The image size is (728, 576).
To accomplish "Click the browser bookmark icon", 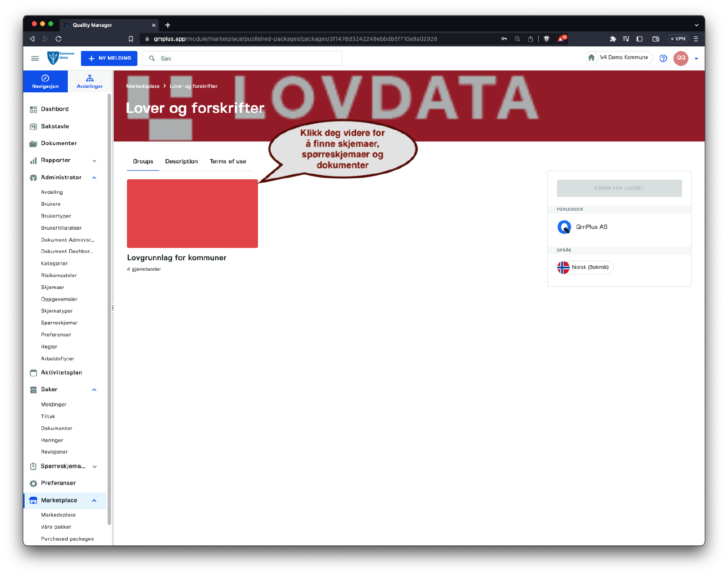I will 131,39.
